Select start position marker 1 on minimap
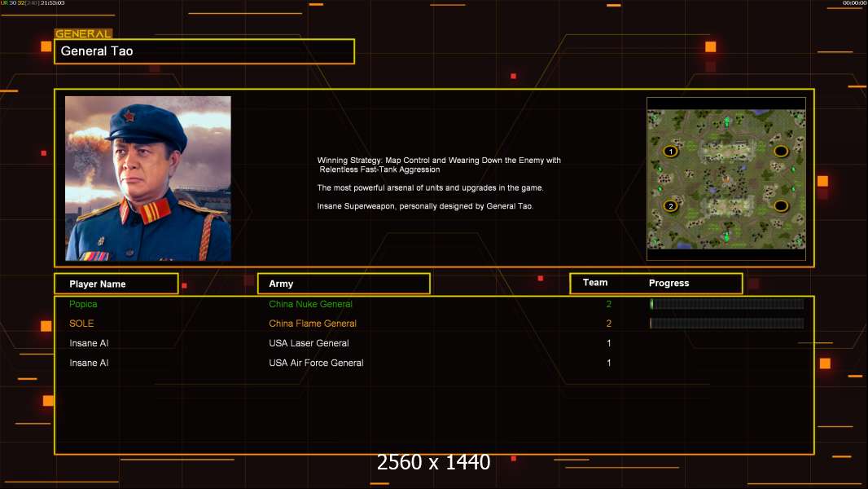 tap(670, 152)
